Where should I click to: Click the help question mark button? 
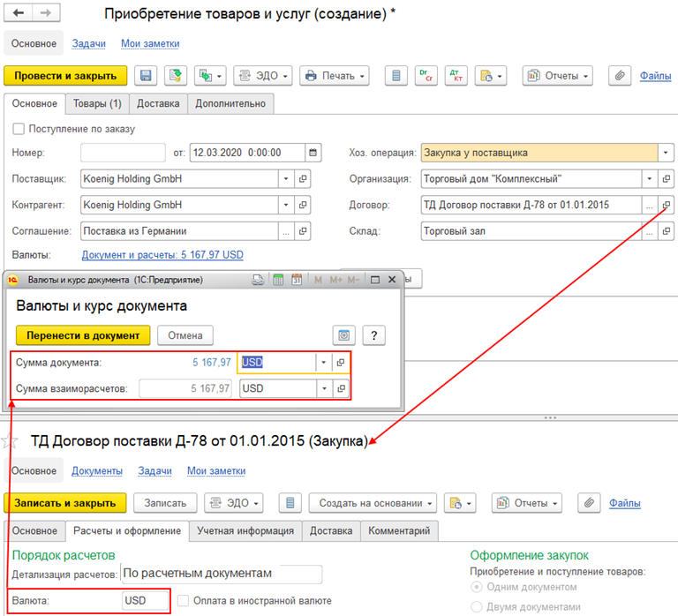(374, 335)
